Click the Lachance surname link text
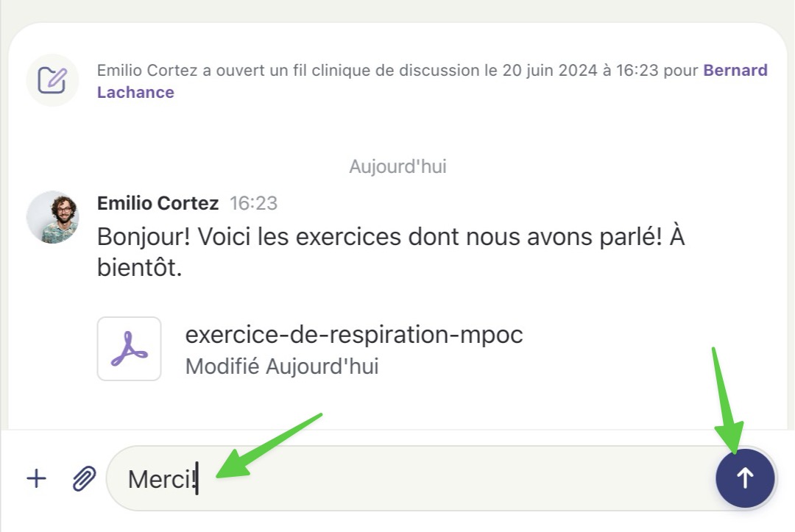 coord(135,92)
